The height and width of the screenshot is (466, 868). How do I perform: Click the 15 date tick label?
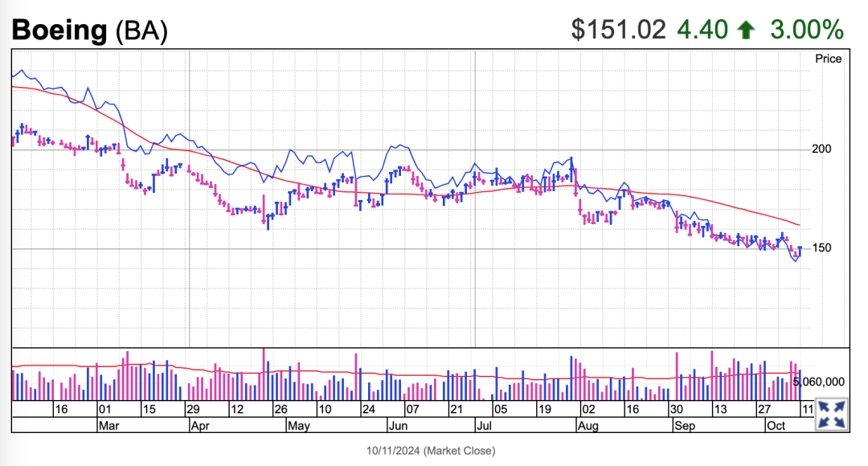coord(149,410)
